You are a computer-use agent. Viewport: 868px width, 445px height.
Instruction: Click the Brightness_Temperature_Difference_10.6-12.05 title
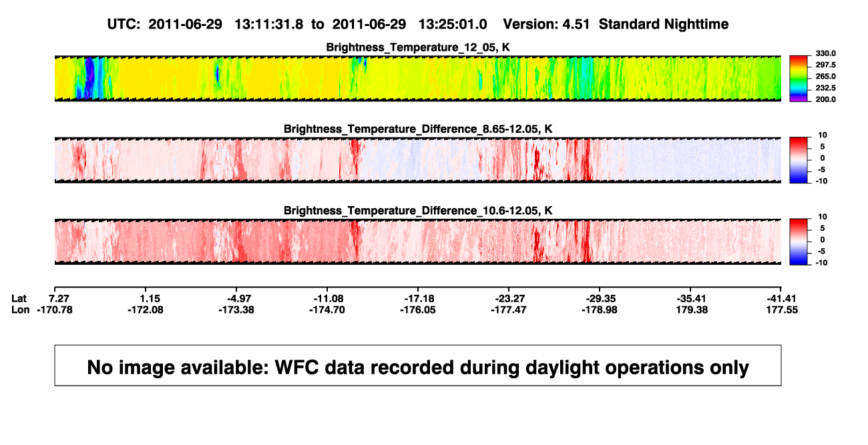[418, 210]
